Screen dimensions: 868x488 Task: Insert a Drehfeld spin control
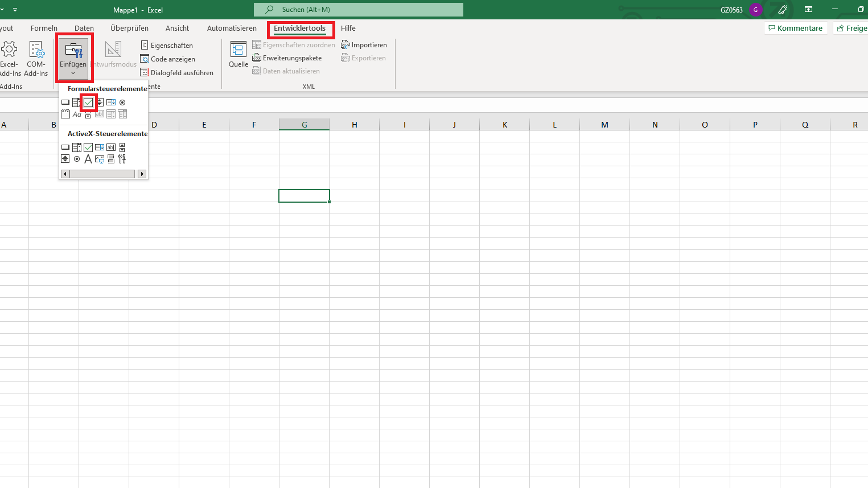coord(100,102)
